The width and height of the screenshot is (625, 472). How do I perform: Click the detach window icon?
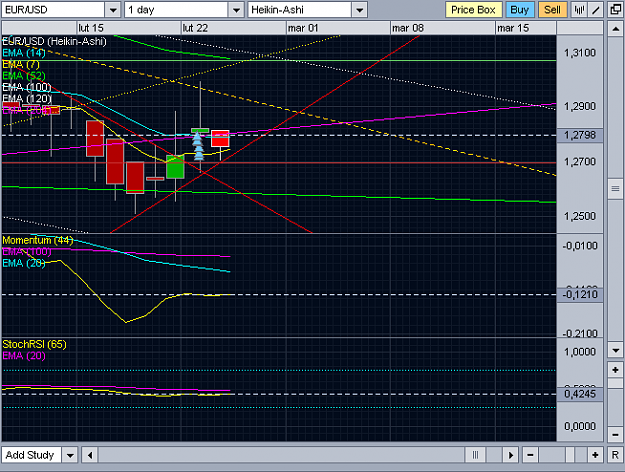coord(615,10)
